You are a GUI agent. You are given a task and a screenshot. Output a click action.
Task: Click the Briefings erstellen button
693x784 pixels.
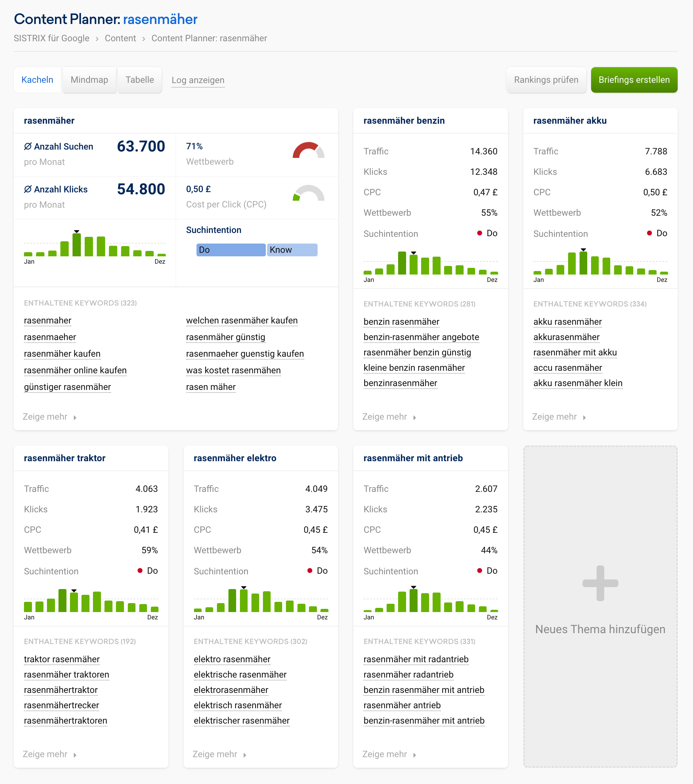click(x=634, y=80)
